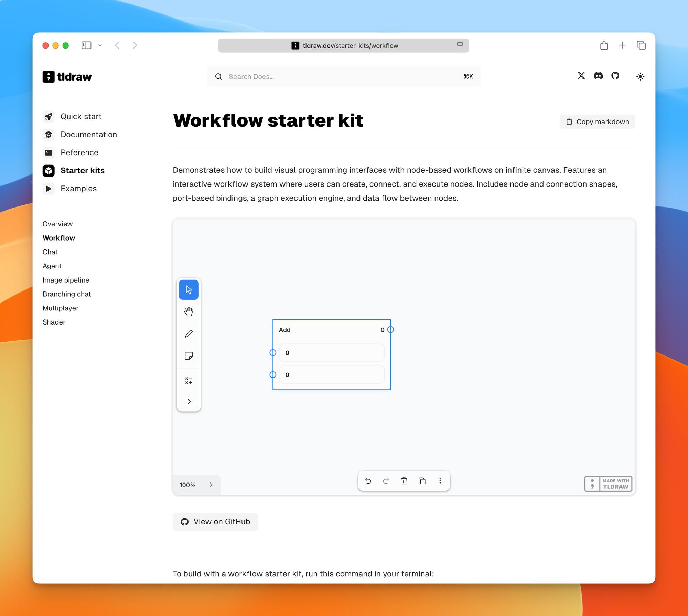Click the Documentation icon
This screenshot has height=616, width=688.
coord(49,135)
